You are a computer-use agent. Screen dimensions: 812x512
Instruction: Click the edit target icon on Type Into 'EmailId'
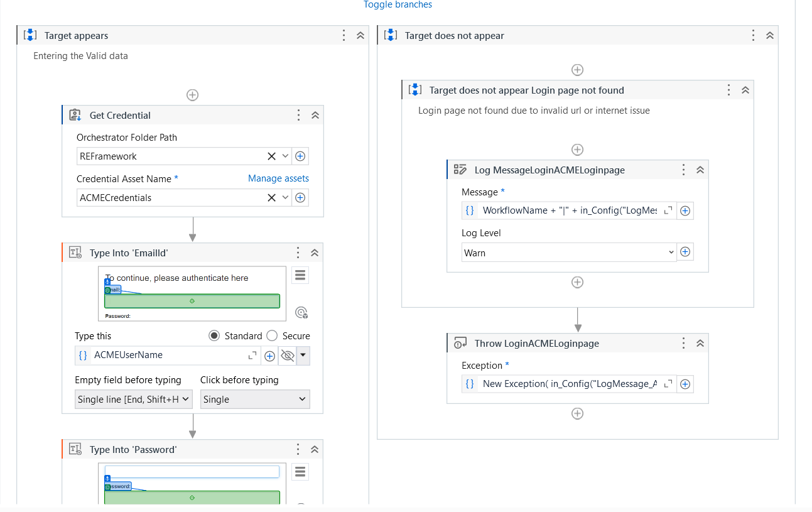(x=301, y=312)
